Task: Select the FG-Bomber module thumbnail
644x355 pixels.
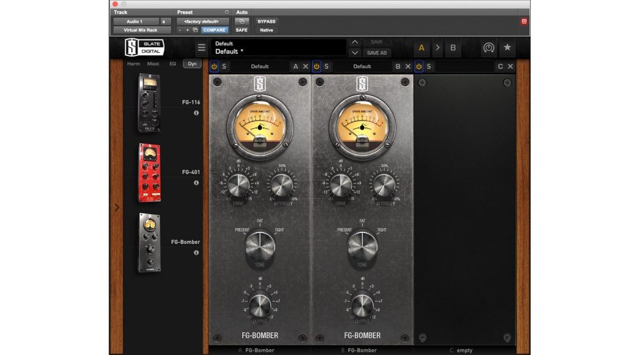Action: (150, 242)
